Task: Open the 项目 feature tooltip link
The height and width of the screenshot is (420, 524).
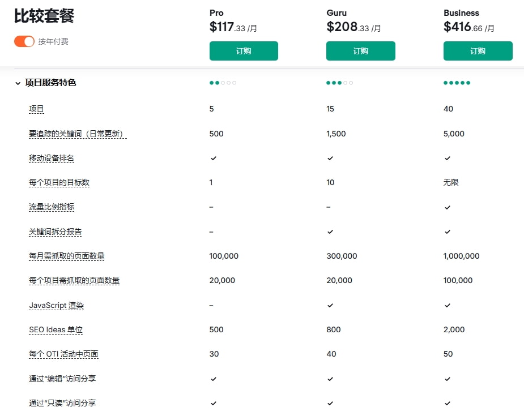Action: coord(36,109)
